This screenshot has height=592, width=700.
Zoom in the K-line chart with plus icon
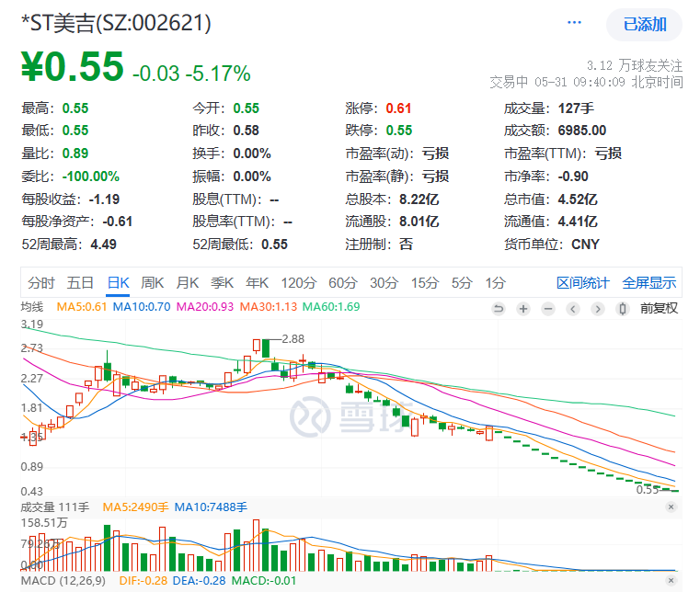coord(523,308)
